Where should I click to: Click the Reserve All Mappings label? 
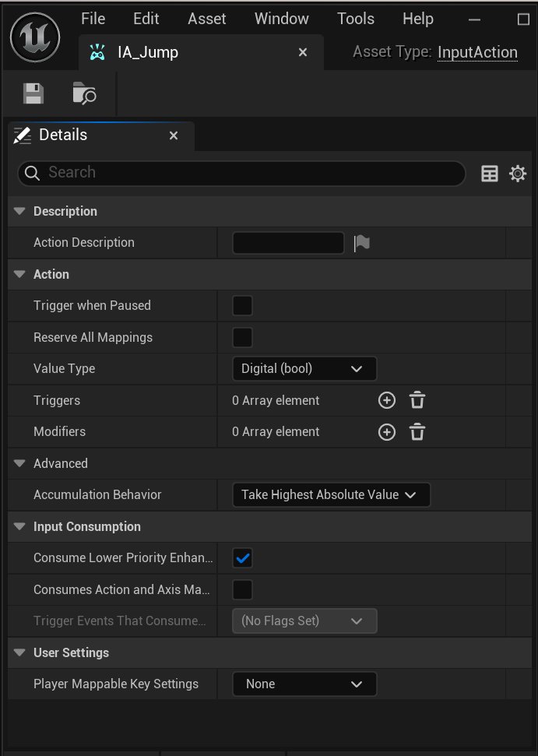pyautogui.click(x=93, y=337)
